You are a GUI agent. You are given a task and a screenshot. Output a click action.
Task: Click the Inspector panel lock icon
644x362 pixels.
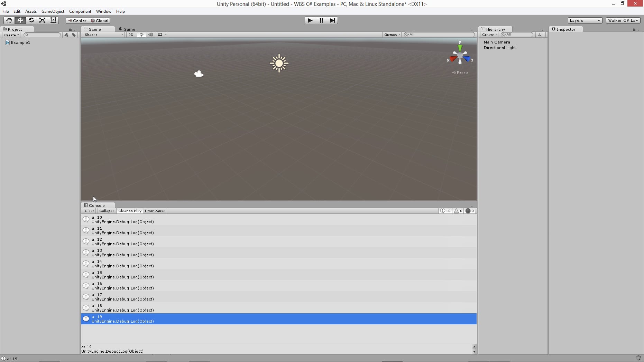634,30
